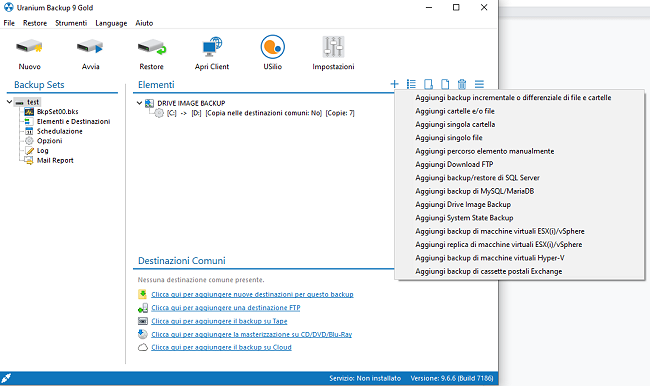Image resolution: width=650 pixels, height=386 pixels.
Task: Click the Tape backup icon
Action: click(143, 321)
